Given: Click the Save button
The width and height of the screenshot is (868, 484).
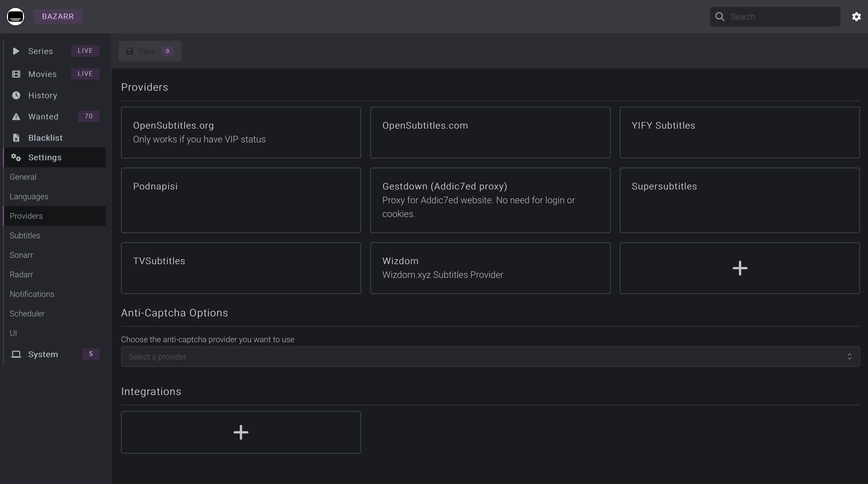Looking at the screenshot, I should pos(150,51).
